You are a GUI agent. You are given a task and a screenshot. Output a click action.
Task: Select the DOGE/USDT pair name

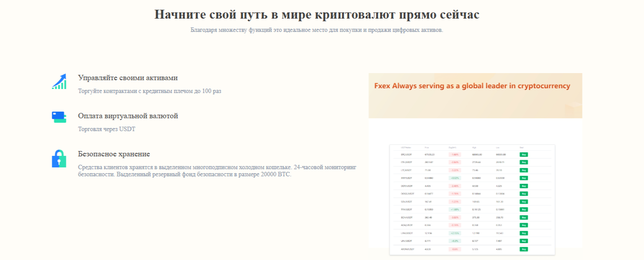(408, 194)
